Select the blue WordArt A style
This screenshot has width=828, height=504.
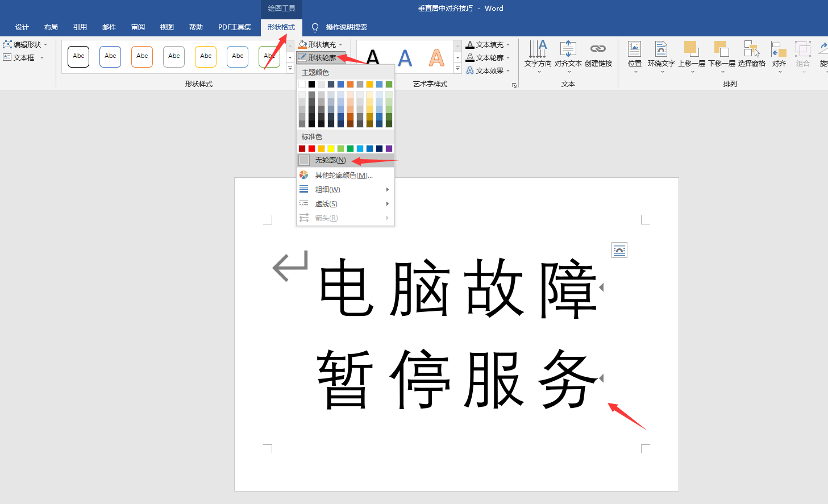(405, 57)
